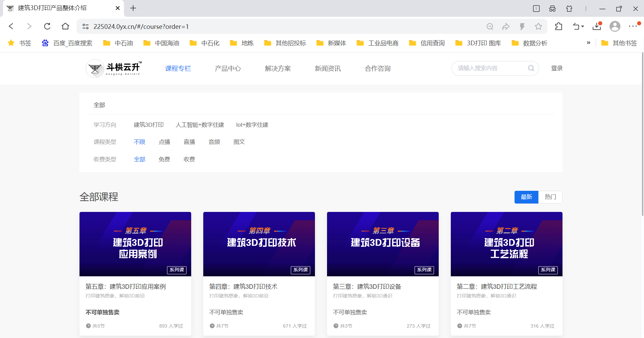This screenshot has height=338, width=644.
Task: Click the 斗栱云升 site logo
Action: 114,68
